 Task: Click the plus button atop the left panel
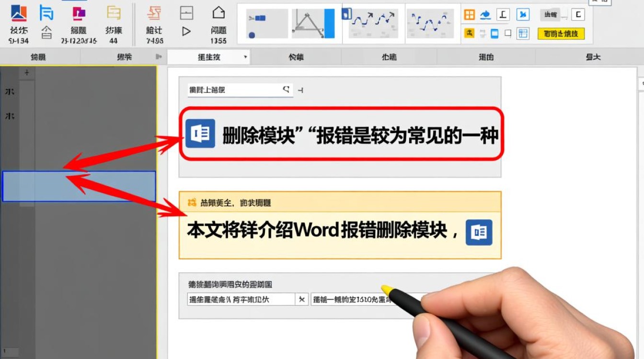27,73
